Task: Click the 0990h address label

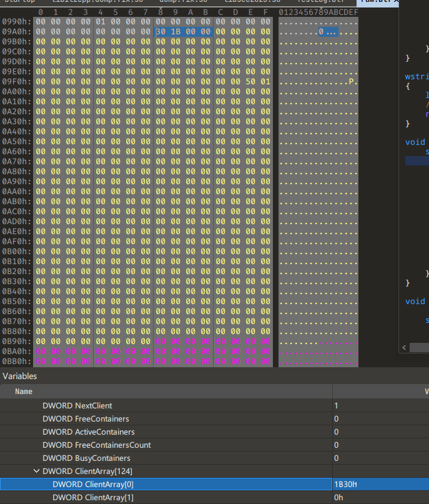Action: pos(17,21)
